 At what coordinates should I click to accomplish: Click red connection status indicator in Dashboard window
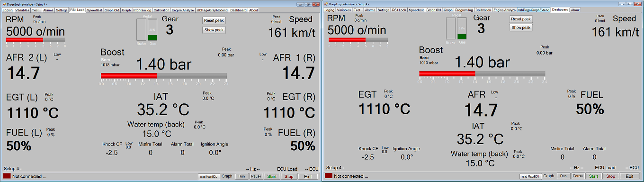tap(329, 176)
